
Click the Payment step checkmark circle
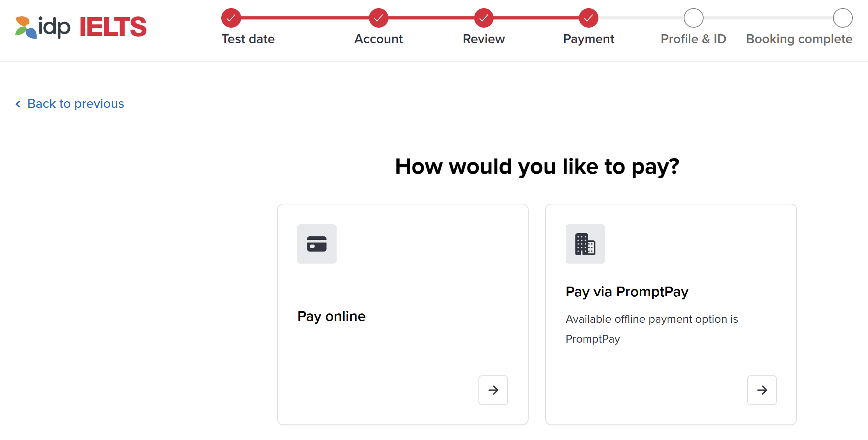[x=589, y=18]
